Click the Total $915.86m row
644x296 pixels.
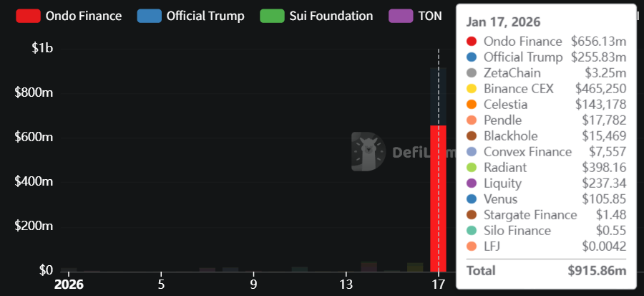click(547, 271)
